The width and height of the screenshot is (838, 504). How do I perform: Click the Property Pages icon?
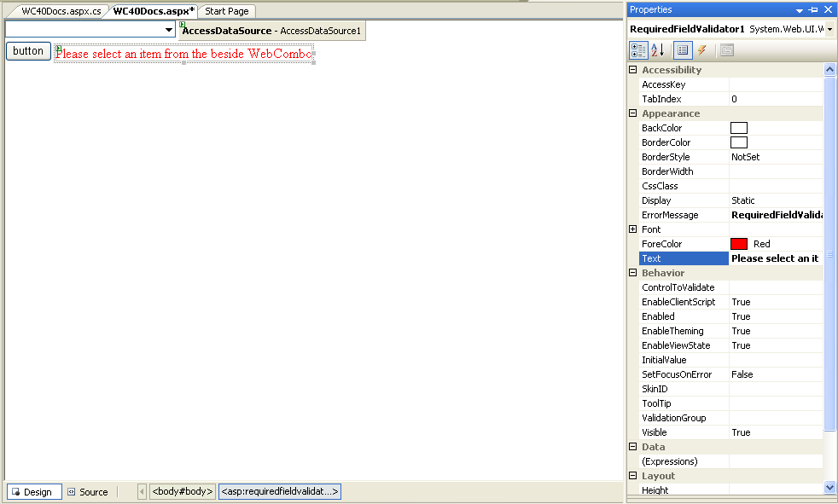pos(726,50)
